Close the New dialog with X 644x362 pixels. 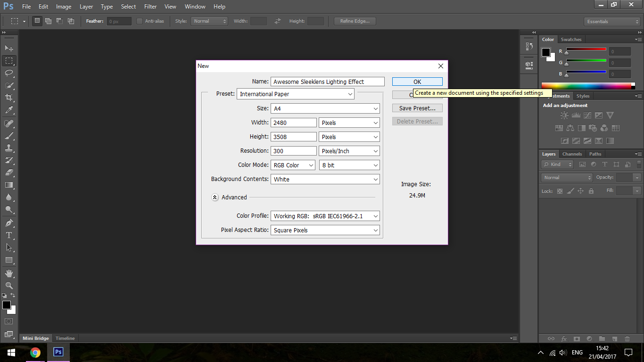pyautogui.click(x=441, y=66)
